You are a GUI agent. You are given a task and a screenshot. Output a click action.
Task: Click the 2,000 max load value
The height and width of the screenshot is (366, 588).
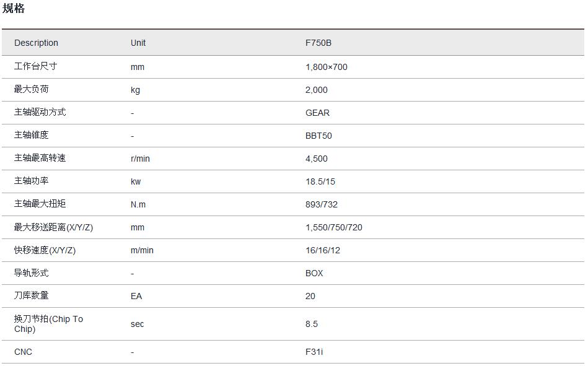tap(316, 90)
